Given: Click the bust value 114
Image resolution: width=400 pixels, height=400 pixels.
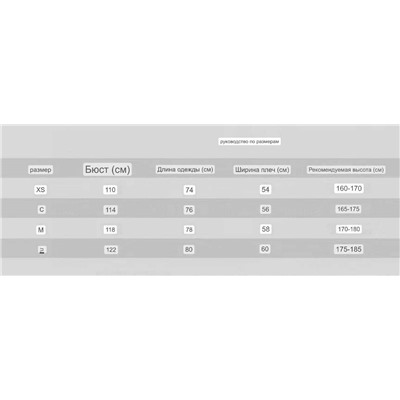Looking at the screenshot, I should 110,210.
